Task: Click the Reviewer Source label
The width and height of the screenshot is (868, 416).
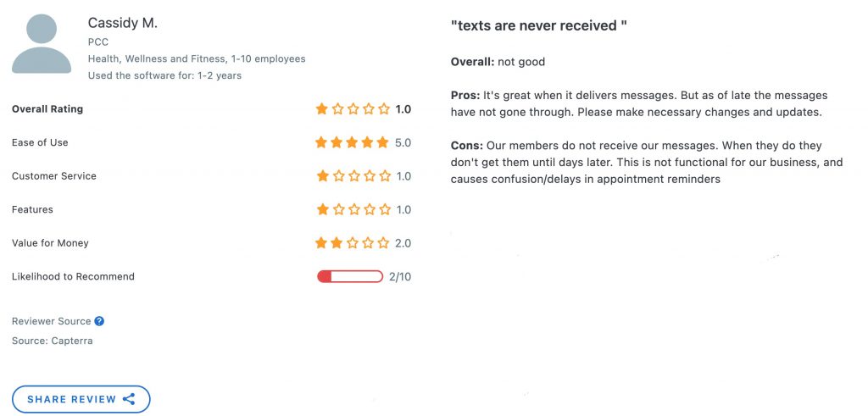Action: (x=51, y=321)
